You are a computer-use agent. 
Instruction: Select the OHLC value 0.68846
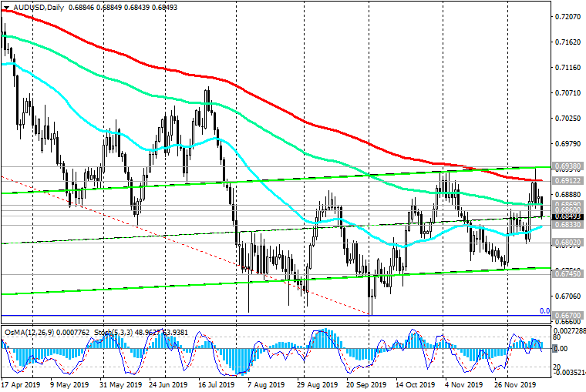82,8
